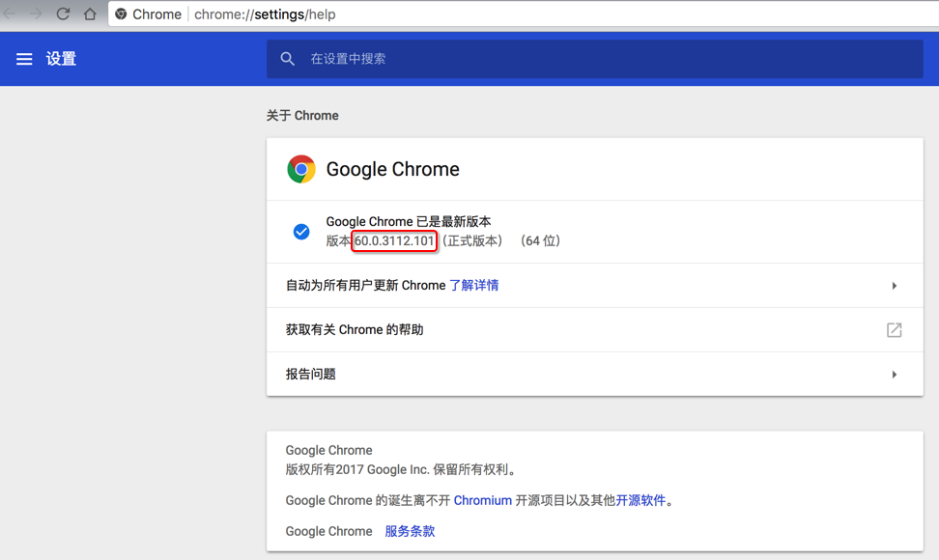Image resolution: width=939 pixels, height=560 pixels.
Task: Click the (正式版本) text
Action: [471, 241]
